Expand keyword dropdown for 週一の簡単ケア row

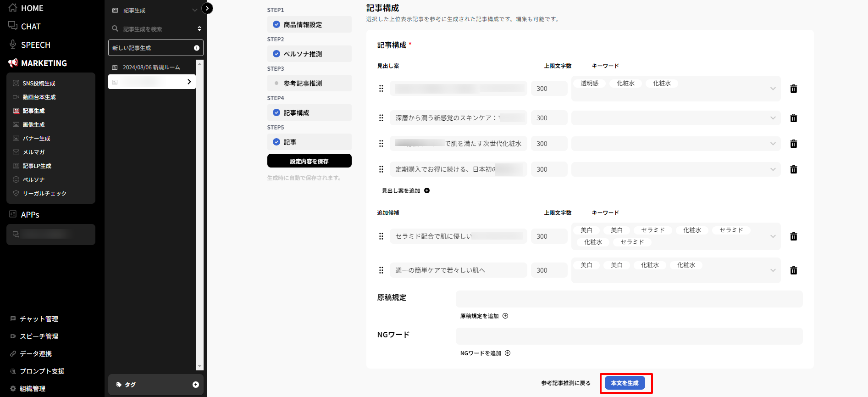[773, 270]
